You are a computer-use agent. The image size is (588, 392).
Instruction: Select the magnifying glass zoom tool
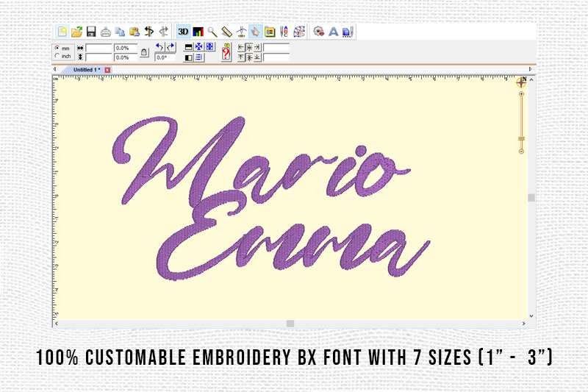(x=212, y=32)
